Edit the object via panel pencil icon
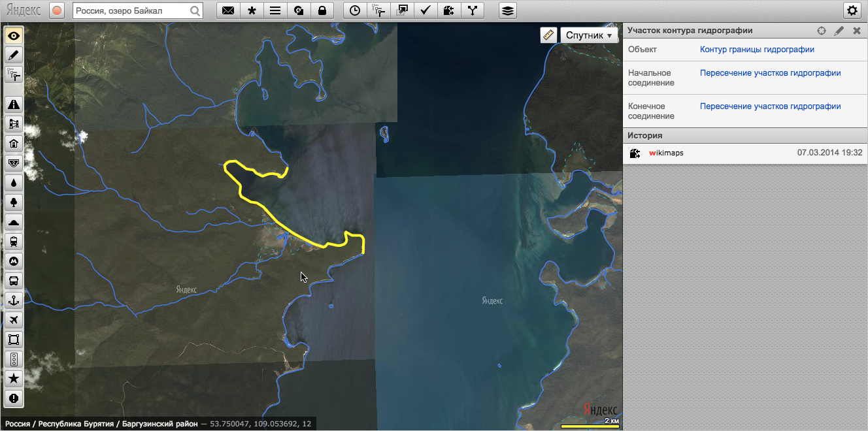 coord(839,31)
